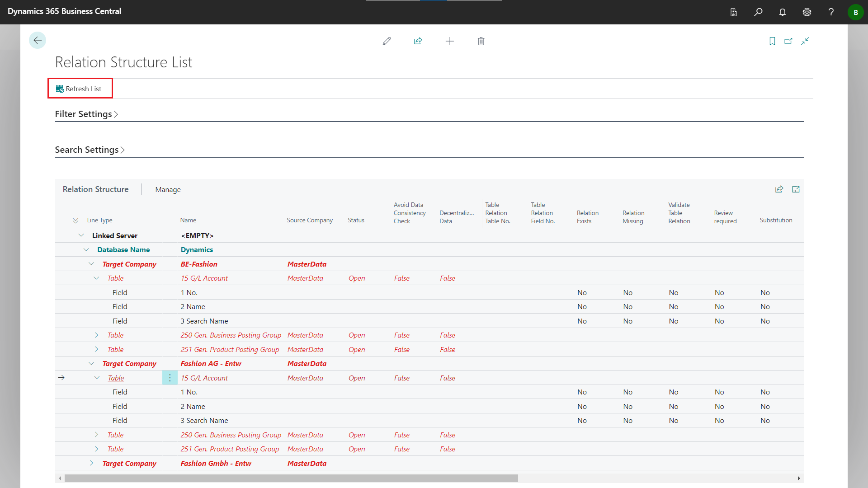Collapse page with the shrink arrows icon
The width and height of the screenshot is (868, 488).
[x=805, y=41]
